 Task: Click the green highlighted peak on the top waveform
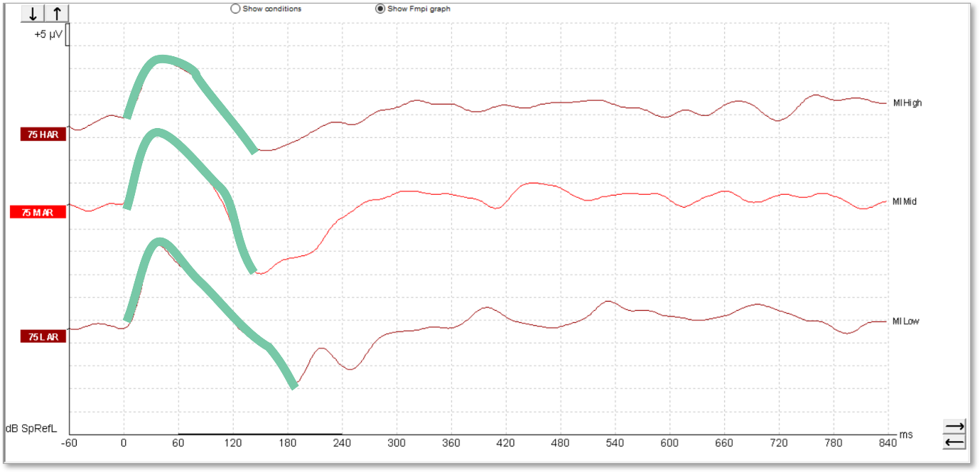click(x=163, y=58)
